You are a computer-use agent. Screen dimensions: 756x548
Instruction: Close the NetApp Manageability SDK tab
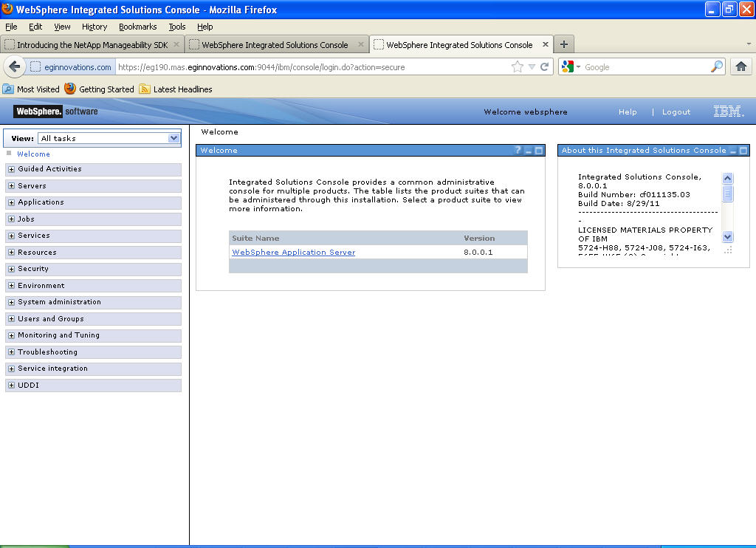(x=176, y=44)
